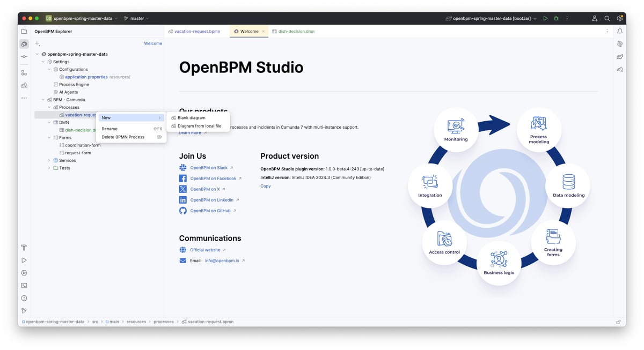Open the OpenBPM Explorer tool window icon
Viewport: 644px width, 350px height.
pyautogui.click(x=24, y=44)
